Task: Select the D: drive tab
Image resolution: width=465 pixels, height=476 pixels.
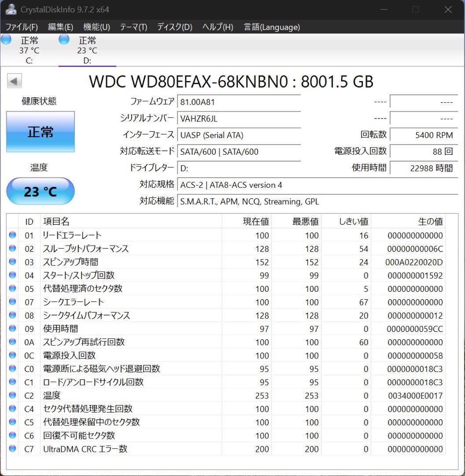Action: click(87, 50)
